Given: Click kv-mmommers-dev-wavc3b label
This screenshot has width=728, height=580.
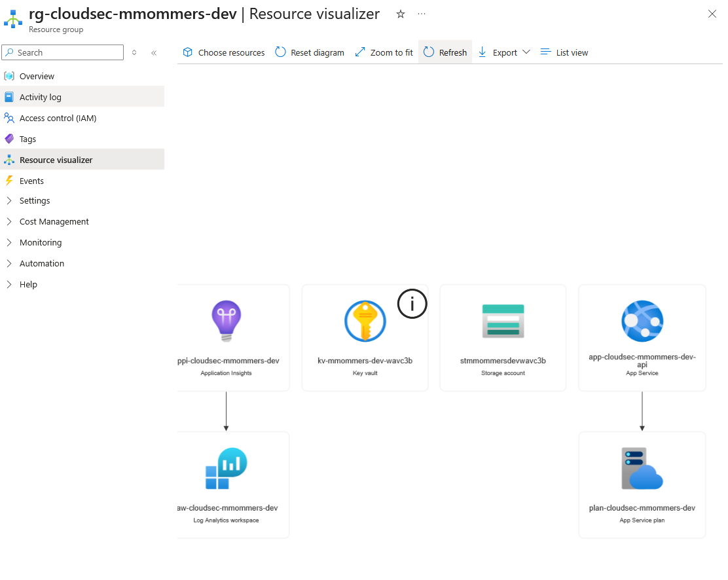Looking at the screenshot, I should click(365, 361).
